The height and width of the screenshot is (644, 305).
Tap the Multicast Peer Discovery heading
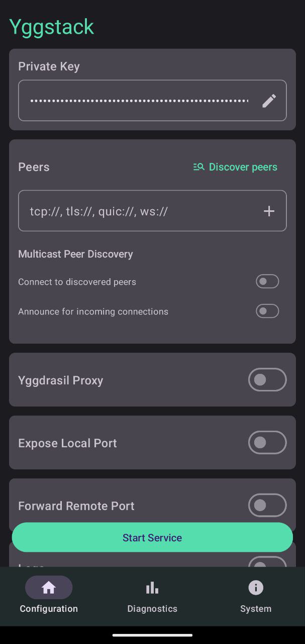75,254
